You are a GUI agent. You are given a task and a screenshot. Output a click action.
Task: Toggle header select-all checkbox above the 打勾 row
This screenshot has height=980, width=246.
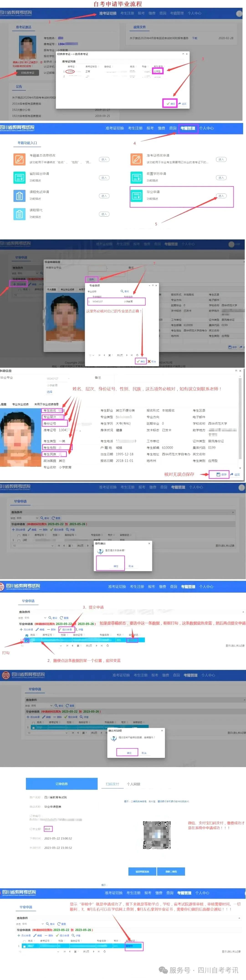(x=26, y=635)
